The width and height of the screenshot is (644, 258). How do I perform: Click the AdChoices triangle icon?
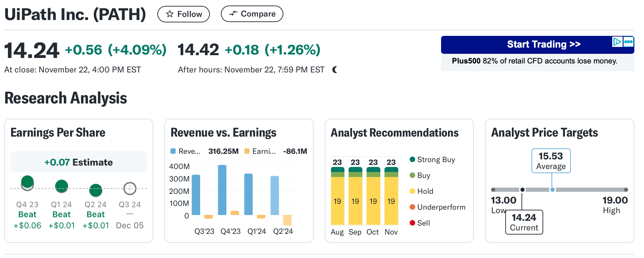tap(617, 42)
